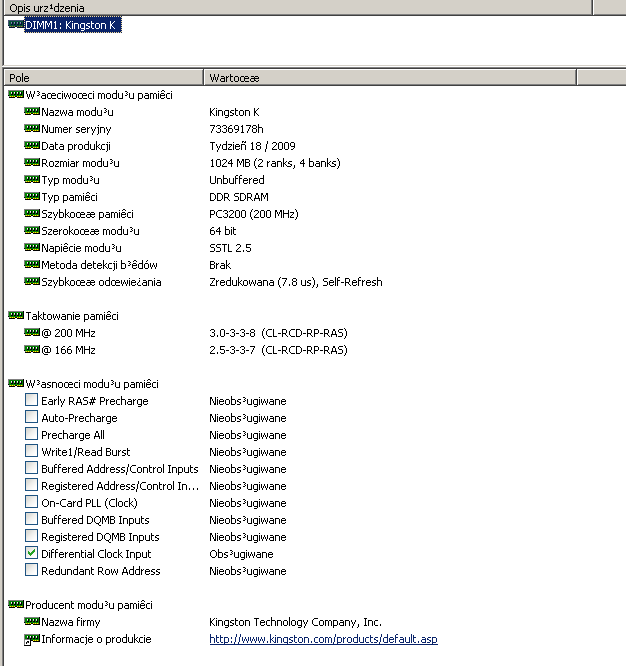The height and width of the screenshot is (666, 626).
Task: Toggle the Registered DQMB Inputs checkbox
Action: click(31, 536)
